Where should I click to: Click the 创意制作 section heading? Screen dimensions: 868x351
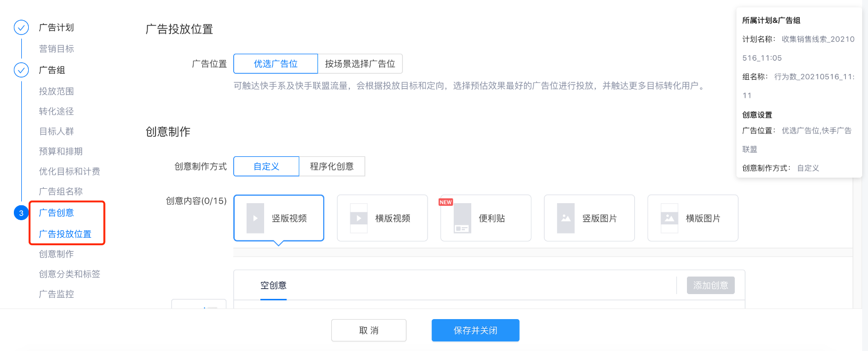(168, 132)
